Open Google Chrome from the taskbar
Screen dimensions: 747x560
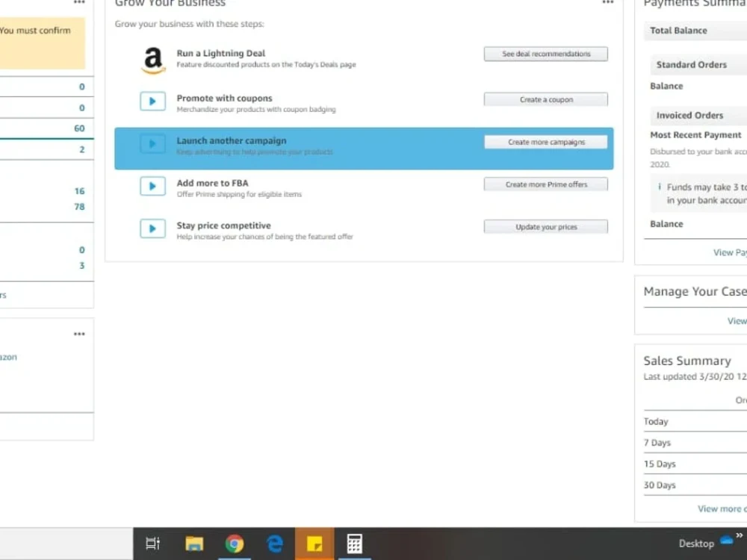[235, 544]
